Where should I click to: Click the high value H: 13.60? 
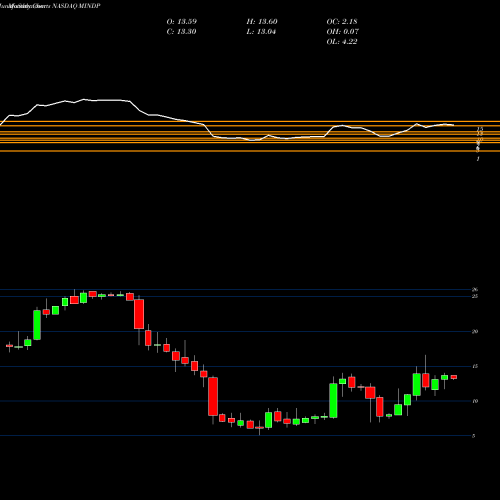pos(262,22)
